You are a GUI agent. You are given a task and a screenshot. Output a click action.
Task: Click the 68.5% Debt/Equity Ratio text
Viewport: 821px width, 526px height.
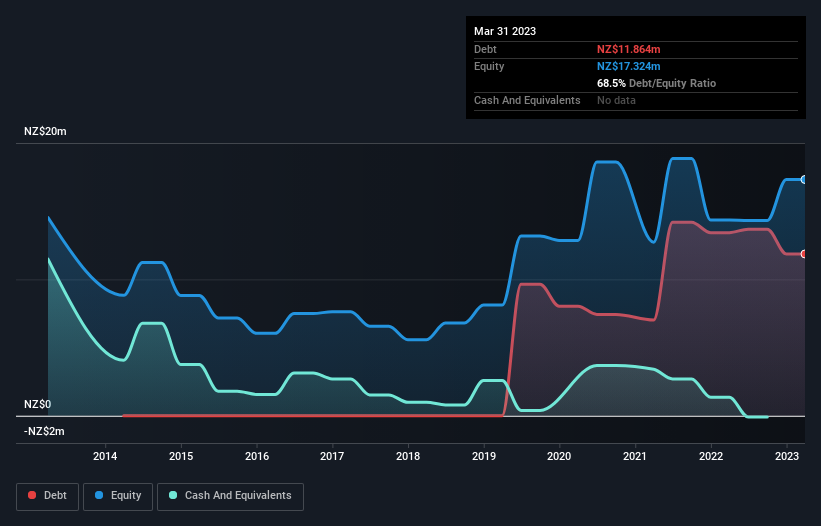pyautogui.click(x=656, y=83)
